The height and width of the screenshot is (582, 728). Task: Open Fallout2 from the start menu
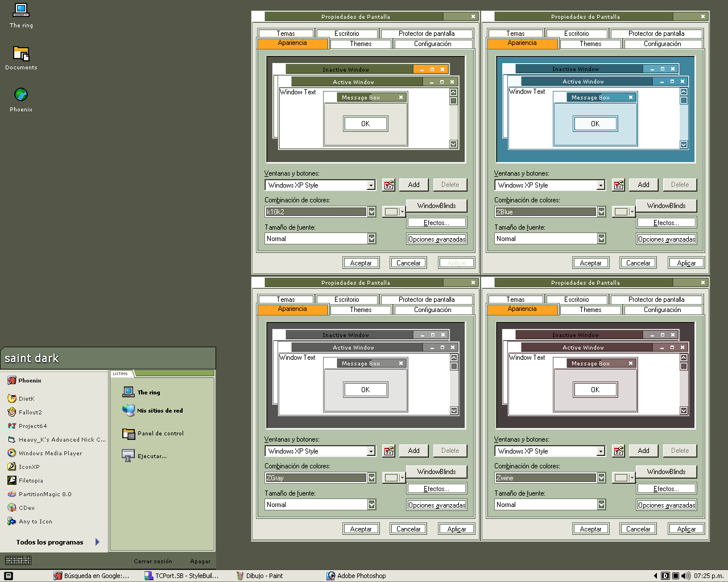(30, 413)
